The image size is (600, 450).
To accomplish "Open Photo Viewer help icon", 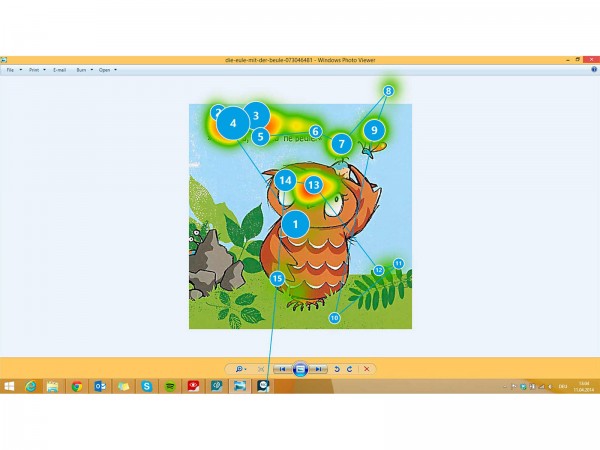I will click(x=594, y=70).
